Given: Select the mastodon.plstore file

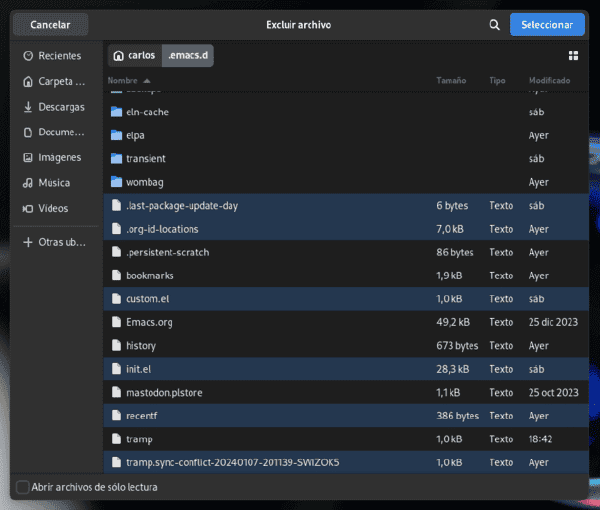Looking at the screenshot, I should coord(346,393).
